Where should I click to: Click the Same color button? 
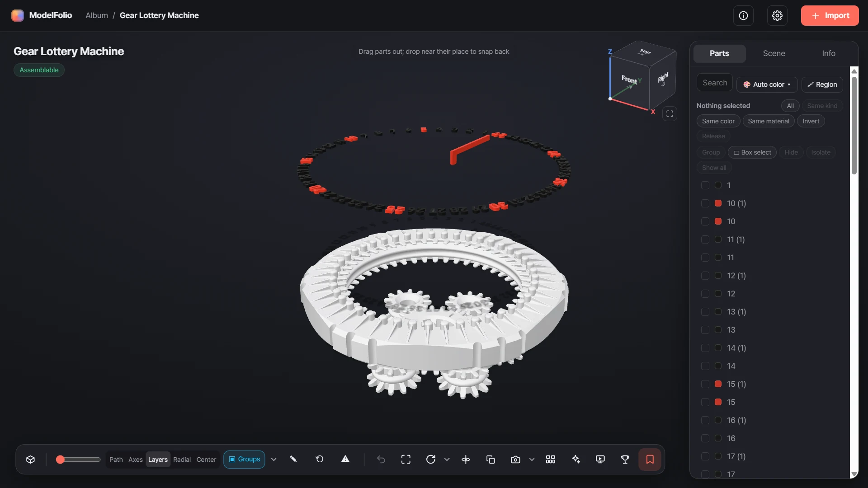[x=718, y=121]
